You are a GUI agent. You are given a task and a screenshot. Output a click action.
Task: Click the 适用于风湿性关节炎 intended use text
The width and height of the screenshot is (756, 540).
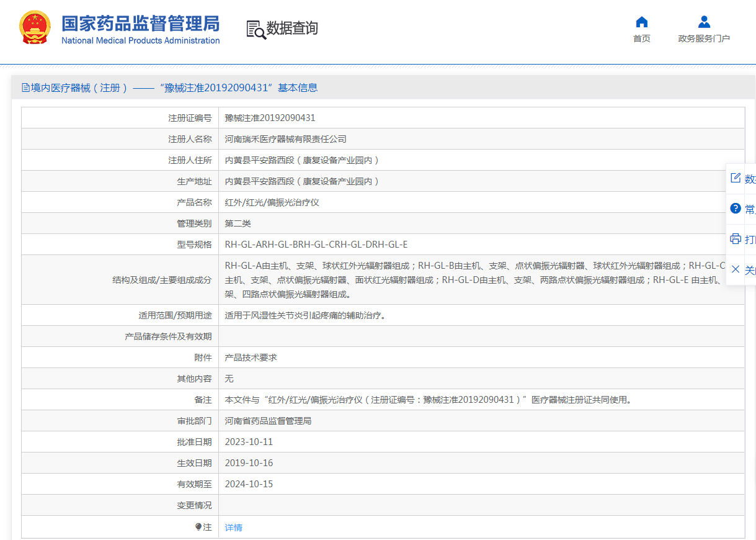[x=306, y=315]
